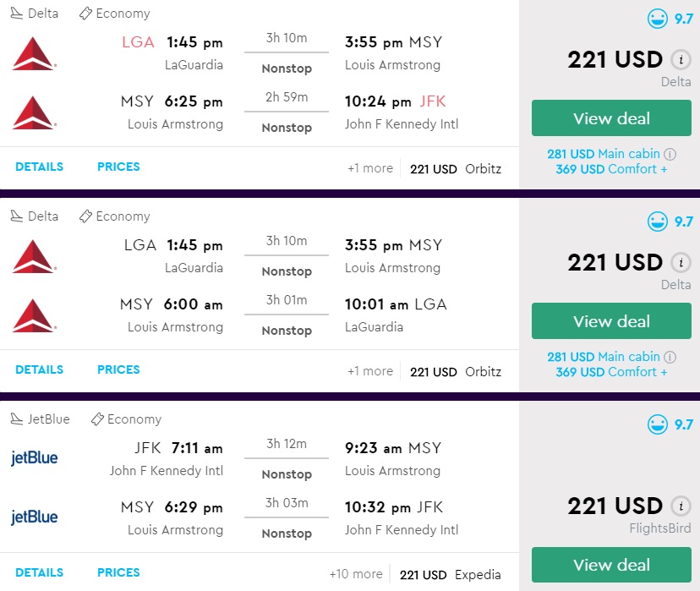
Task: Select 369 USD Comfort + fare on first result
Action: (x=611, y=169)
